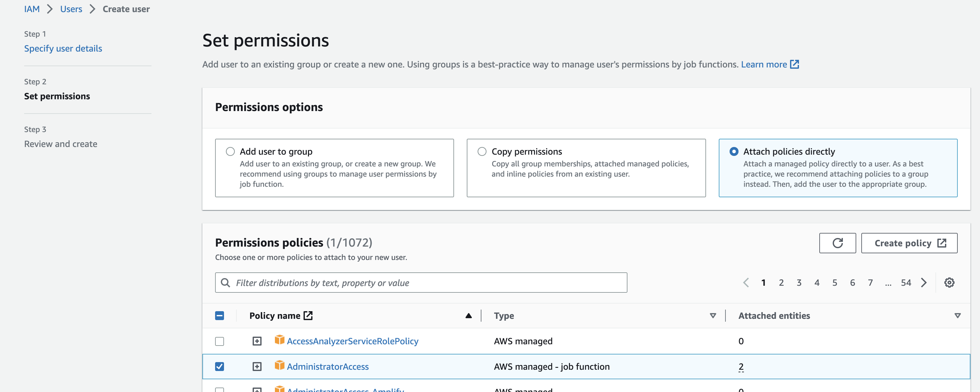Click attached entities count 2 for AdministratorAccess
980x392 pixels.
[x=741, y=367]
